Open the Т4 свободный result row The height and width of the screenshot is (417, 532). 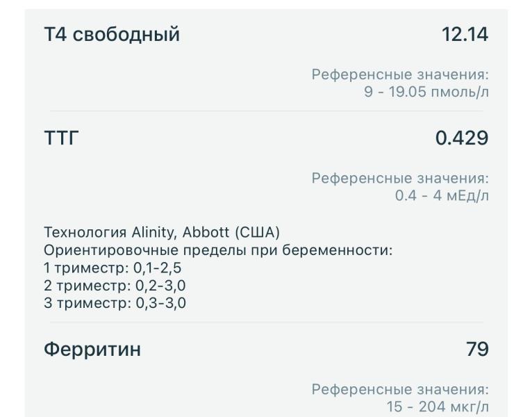point(266,61)
